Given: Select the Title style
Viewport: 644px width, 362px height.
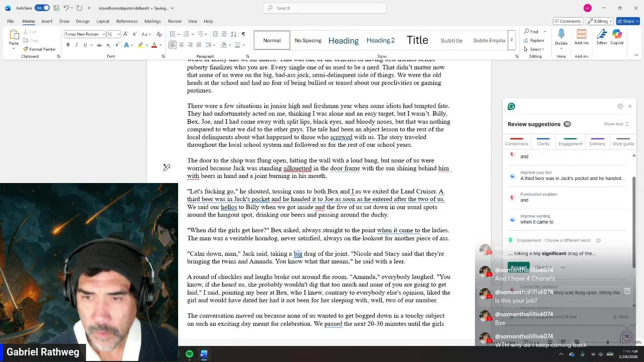Looking at the screenshot, I should (417, 40).
